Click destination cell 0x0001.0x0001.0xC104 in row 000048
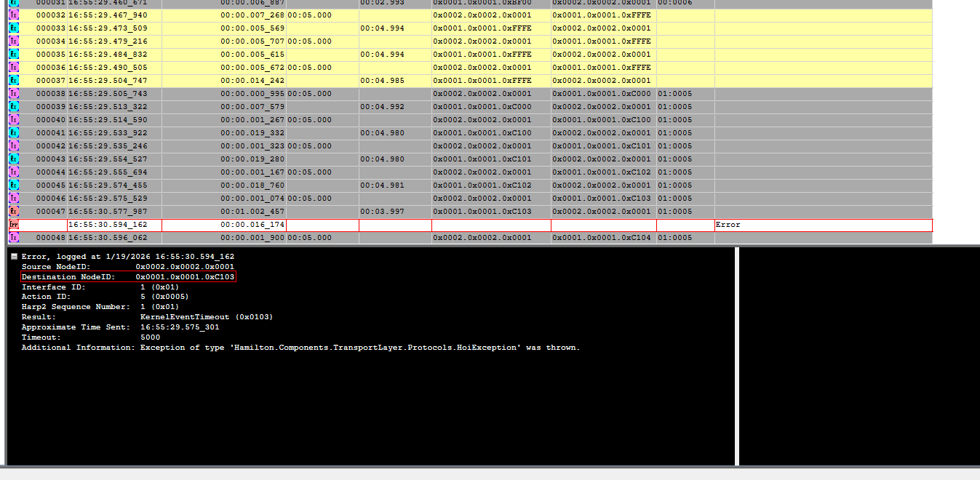The width and height of the screenshot is (980, 480). (602, 238)
